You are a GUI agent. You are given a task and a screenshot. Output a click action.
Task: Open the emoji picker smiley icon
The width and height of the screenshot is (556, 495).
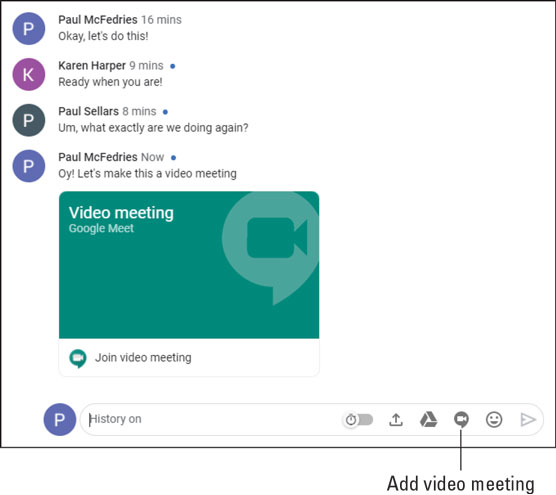tap(494, 419)
